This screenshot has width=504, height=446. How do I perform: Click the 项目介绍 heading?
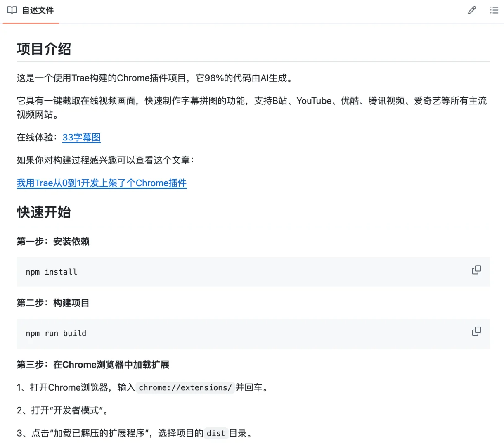44,49
